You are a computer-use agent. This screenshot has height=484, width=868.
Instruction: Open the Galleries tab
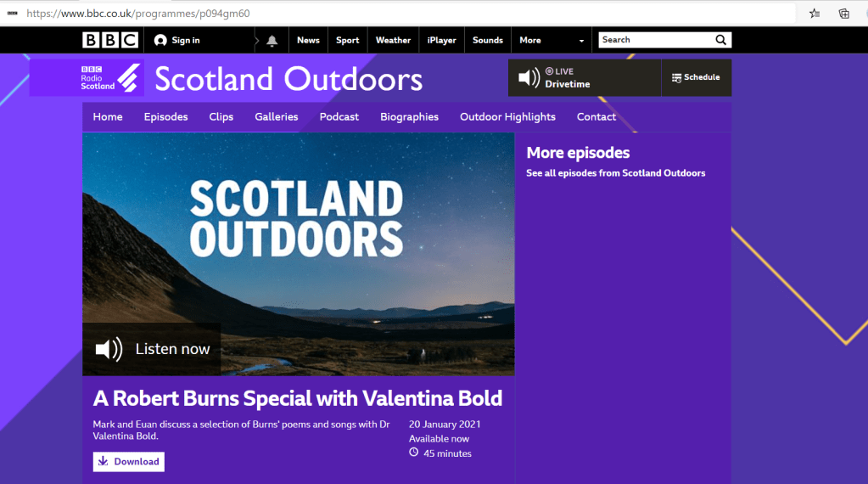[x=276, y=117]
